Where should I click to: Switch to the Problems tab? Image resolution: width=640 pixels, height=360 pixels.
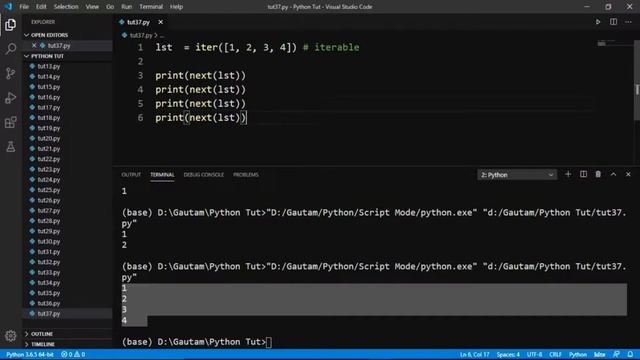point(246,175)
